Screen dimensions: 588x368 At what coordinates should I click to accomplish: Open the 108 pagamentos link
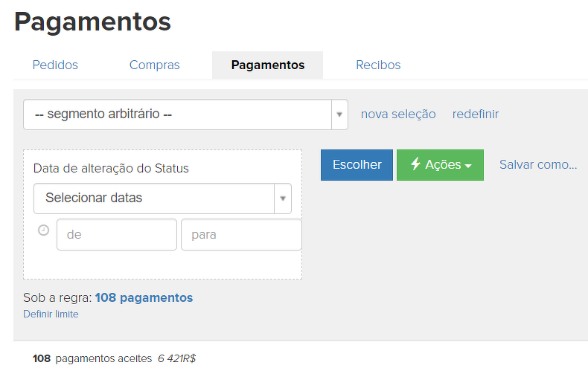[x=144, y=297]
